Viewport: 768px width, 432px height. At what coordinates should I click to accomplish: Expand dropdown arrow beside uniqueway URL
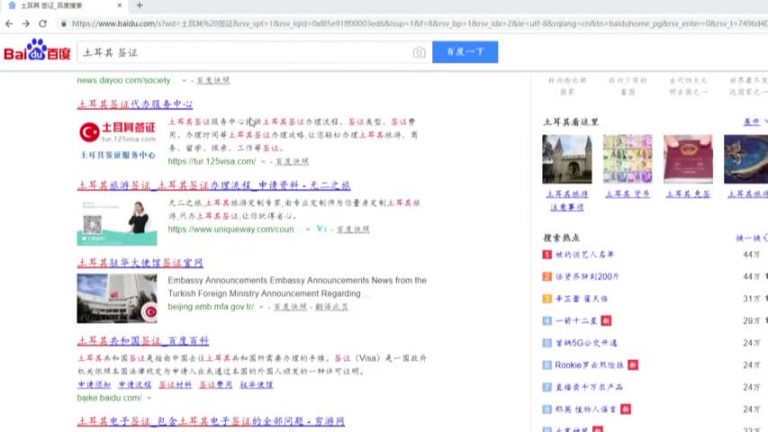tap(308, 229)
